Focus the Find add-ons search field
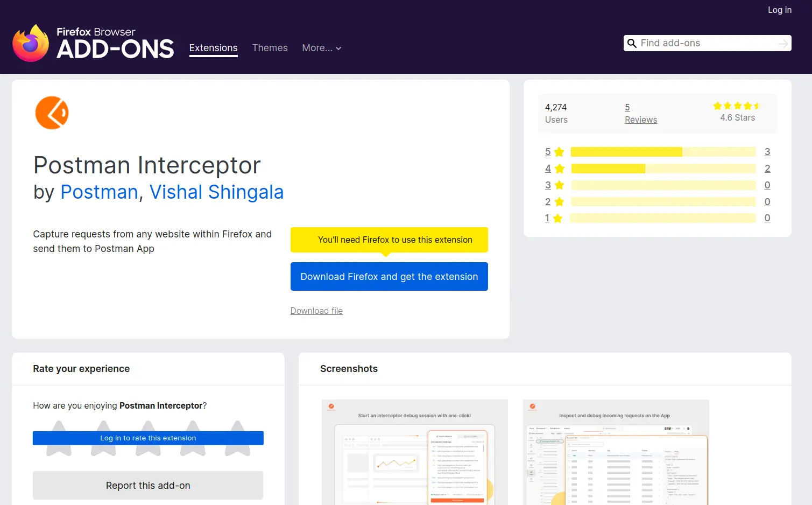812x505 pixels. [x=707, y=43]
